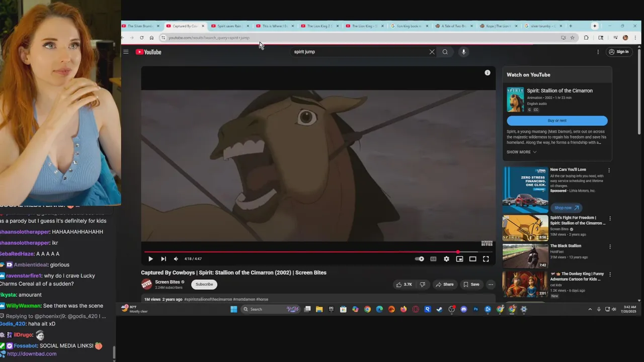644x362 pixels.
Task: Open the weather widget 80°F
Action: pyautogui.click(x=134, y=309)
